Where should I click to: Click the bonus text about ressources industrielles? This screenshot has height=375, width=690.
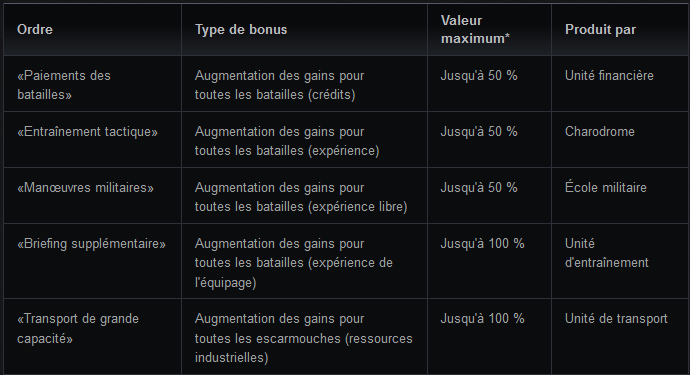tap(304, 338)
